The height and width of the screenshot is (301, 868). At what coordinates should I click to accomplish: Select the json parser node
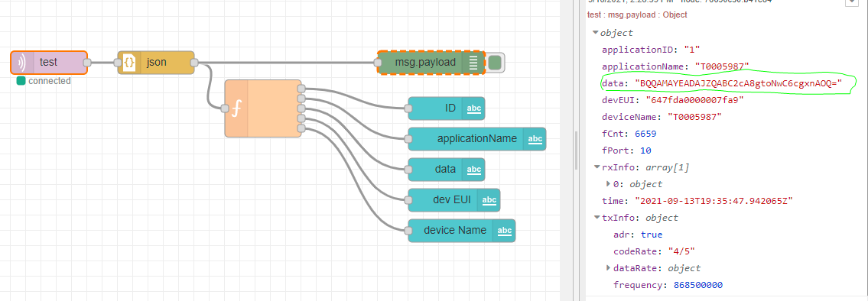156,63
